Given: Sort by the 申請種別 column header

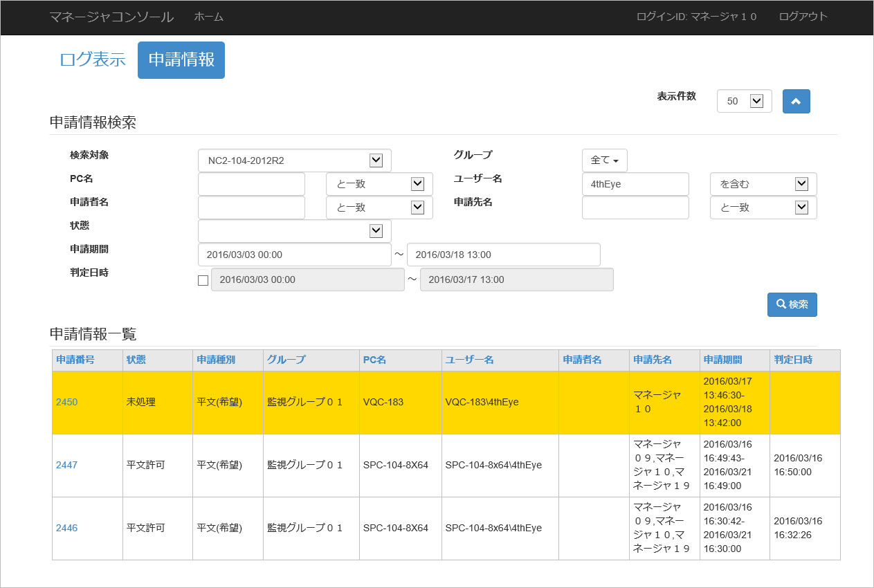Looking at the screenshot, I should 216,360.
